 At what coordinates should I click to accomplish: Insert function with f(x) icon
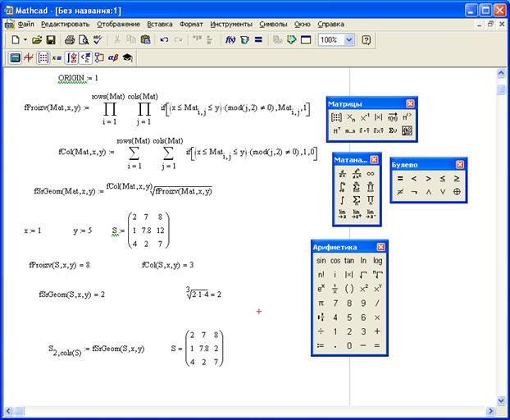(x=230, y=40)
